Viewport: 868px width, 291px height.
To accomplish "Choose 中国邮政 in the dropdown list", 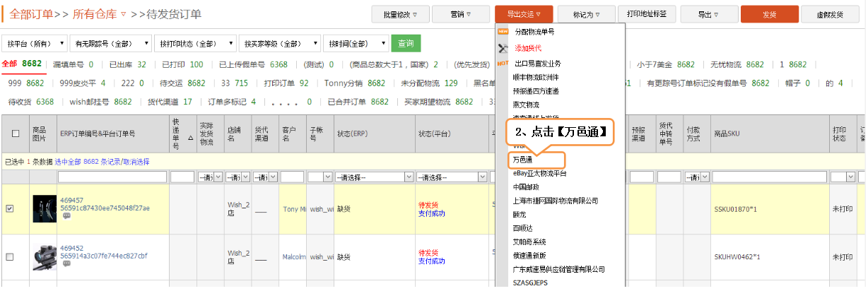I will (527, 187).
